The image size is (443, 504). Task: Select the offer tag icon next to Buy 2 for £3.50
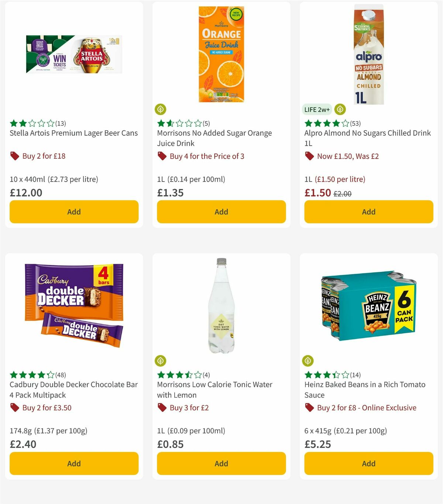(x=14, y=408)
